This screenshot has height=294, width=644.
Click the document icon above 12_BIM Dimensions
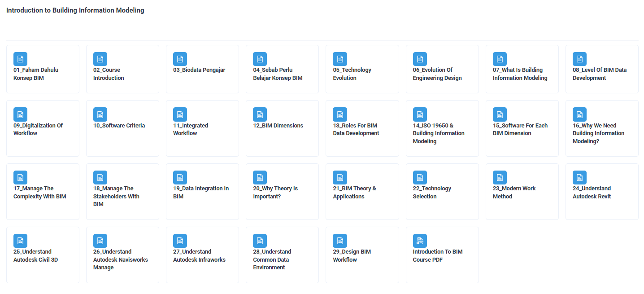(x=260, y=114)
